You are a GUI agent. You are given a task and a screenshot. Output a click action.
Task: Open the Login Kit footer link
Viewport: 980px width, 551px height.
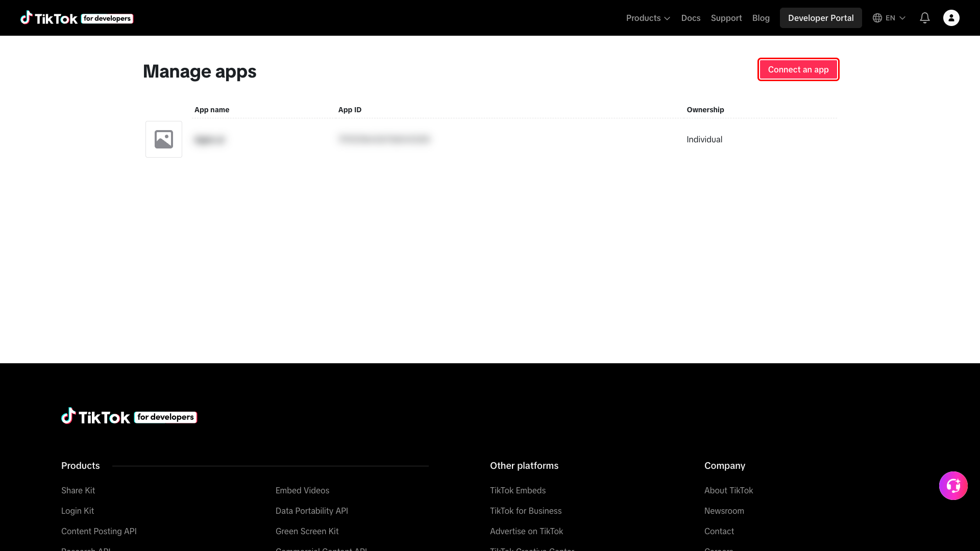pyautogui.click(x=78, y=511)
